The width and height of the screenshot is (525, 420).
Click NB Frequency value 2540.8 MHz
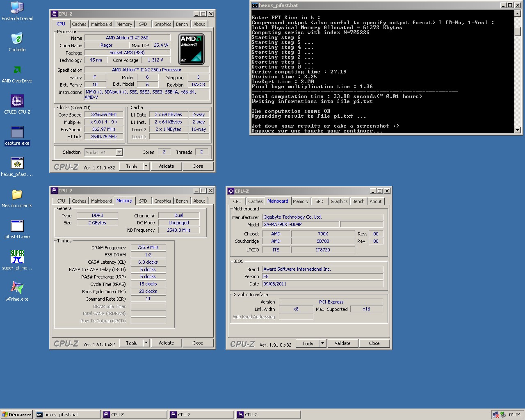179,230
